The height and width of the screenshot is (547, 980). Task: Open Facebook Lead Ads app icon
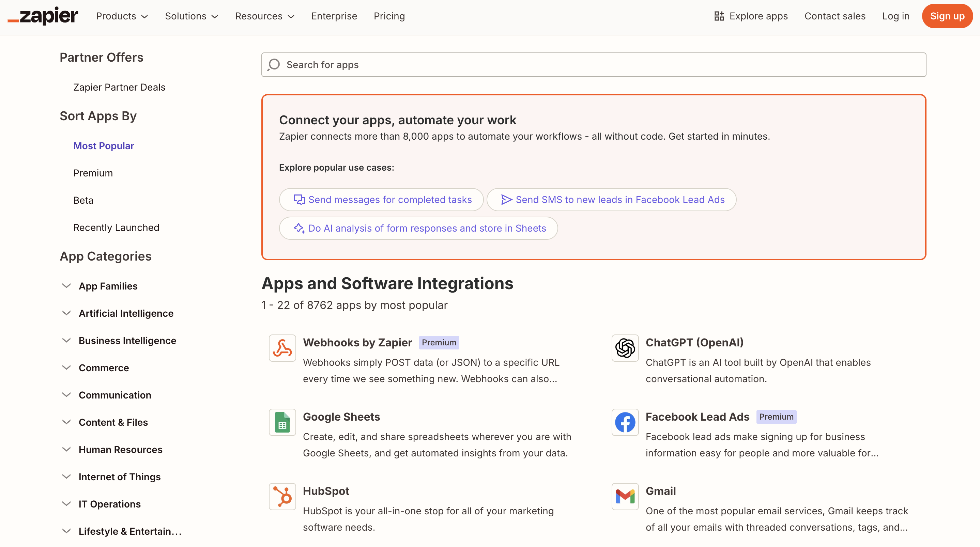pos(625,422)
